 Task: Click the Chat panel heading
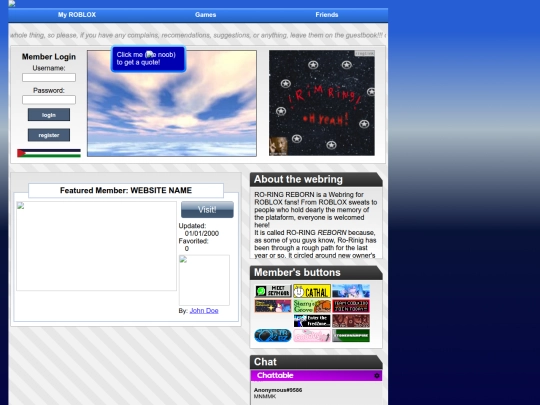coord(265,362)
